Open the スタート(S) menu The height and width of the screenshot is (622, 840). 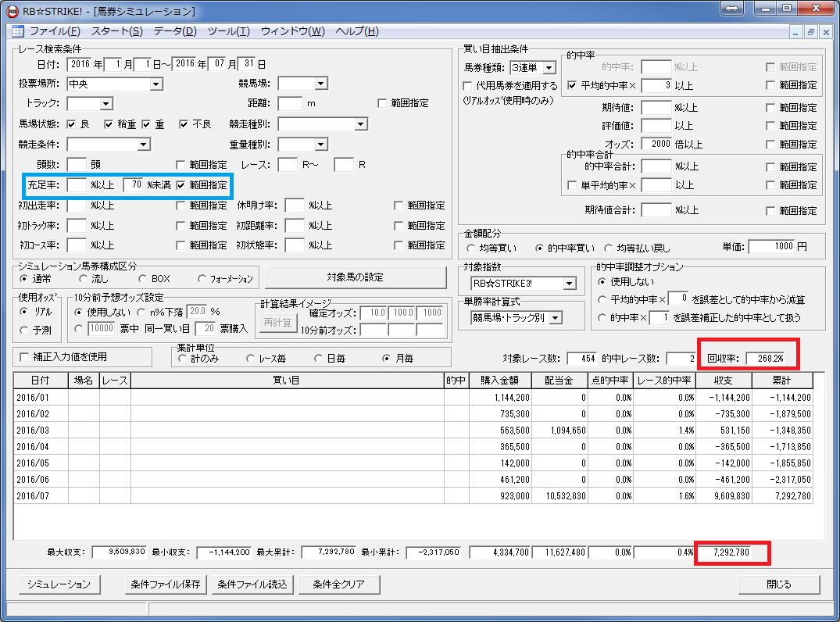pos(116,31)
